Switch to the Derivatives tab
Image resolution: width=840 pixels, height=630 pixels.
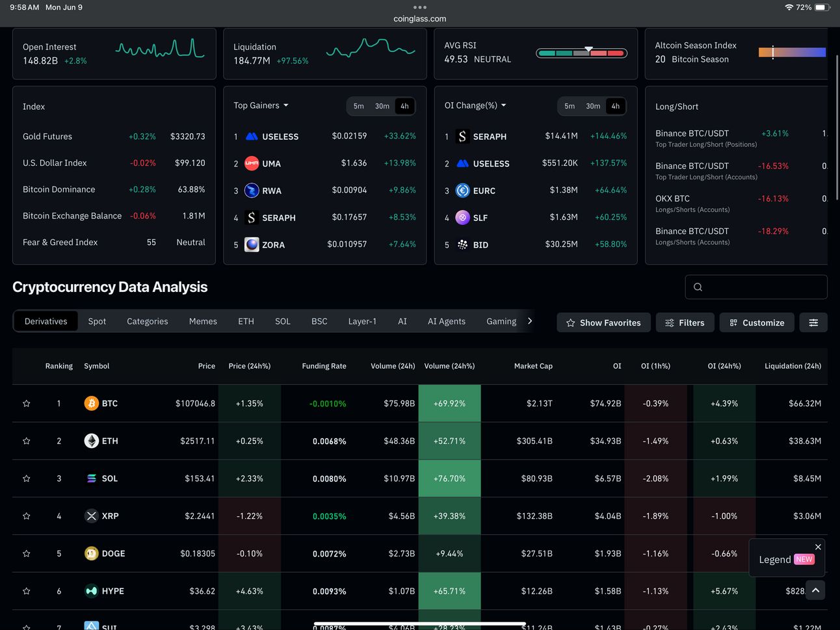pyautogui.click(x=46, y=321)
